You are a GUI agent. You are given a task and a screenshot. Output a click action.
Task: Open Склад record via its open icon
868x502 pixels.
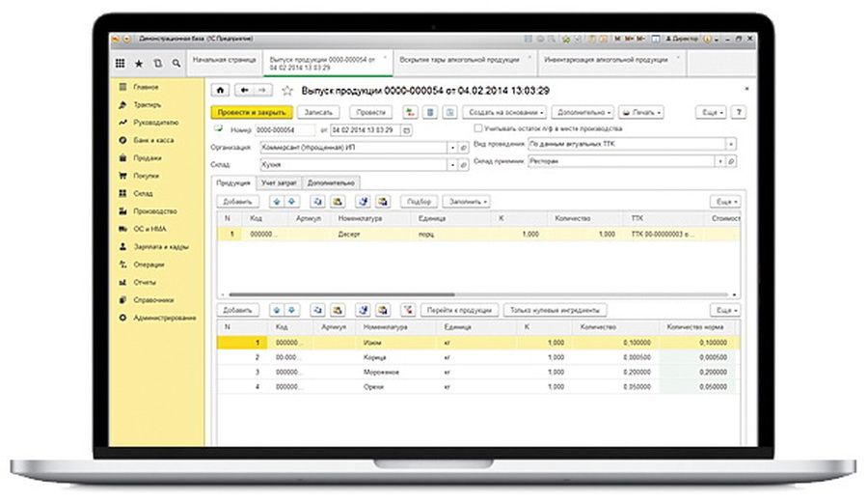click(464, 164)
